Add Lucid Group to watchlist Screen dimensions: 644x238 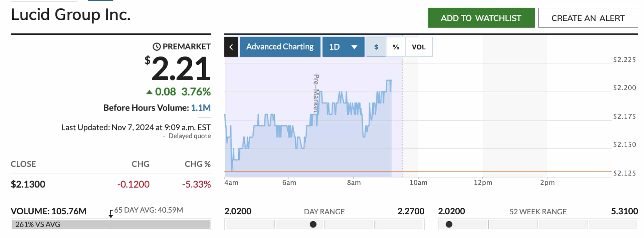point(481,18)
